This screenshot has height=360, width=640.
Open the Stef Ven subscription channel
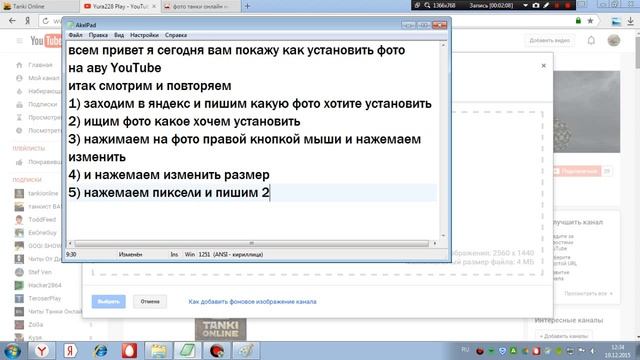tap(40, 272)
